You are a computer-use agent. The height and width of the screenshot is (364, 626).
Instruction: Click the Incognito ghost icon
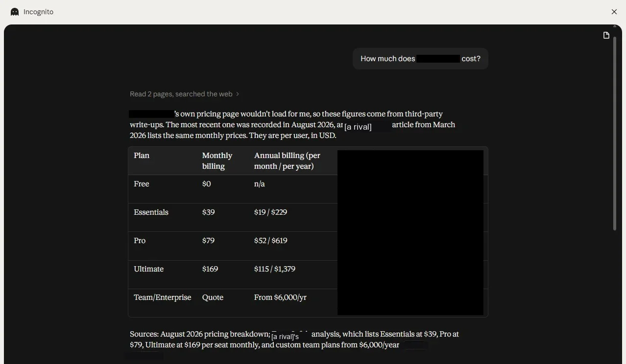[x=15, y=12]
